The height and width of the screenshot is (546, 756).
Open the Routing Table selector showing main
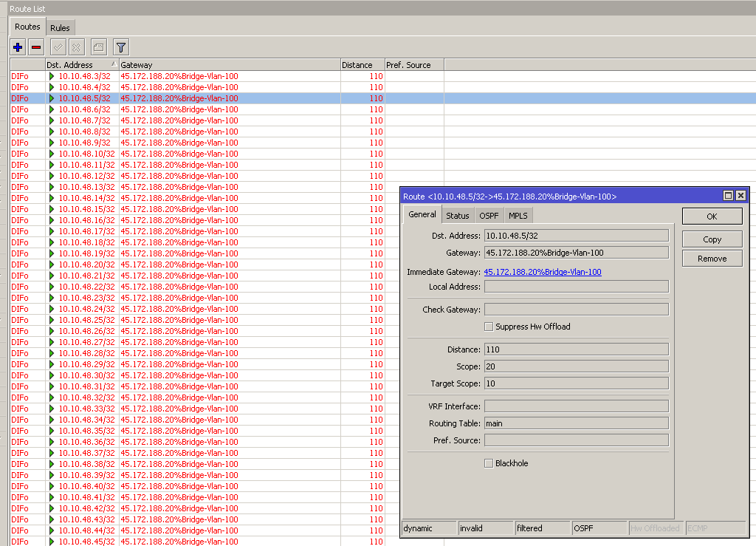pyautogui.click(x=576, y=423)
